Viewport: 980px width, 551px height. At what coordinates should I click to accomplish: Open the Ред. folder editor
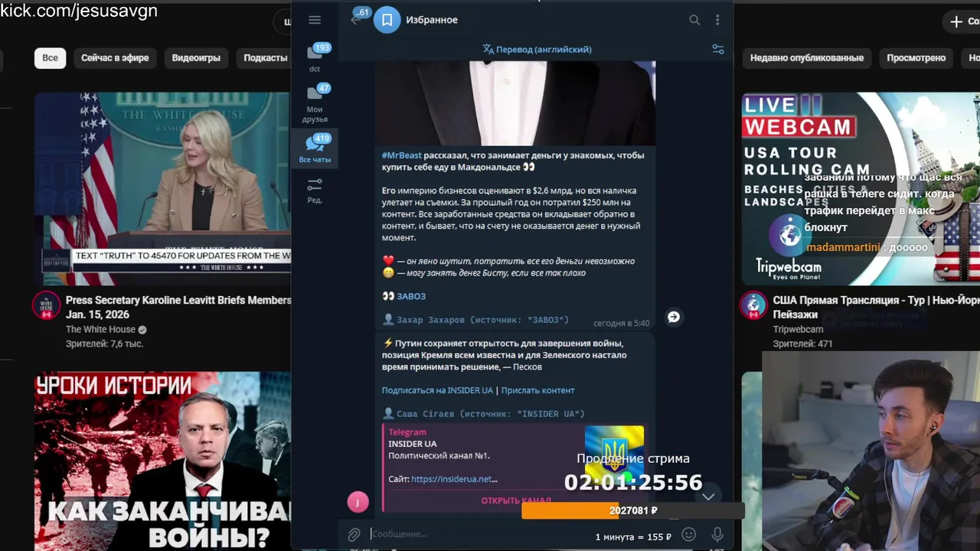point(315,191)
